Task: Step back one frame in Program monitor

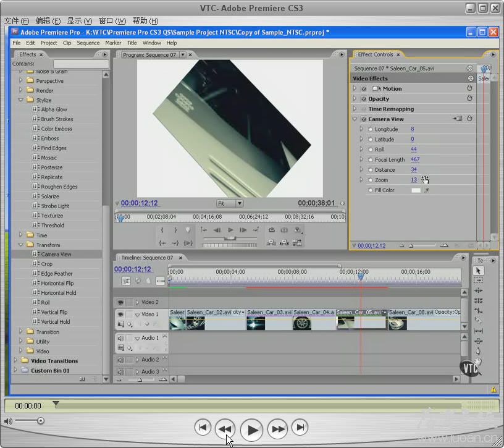Action: 217,230
